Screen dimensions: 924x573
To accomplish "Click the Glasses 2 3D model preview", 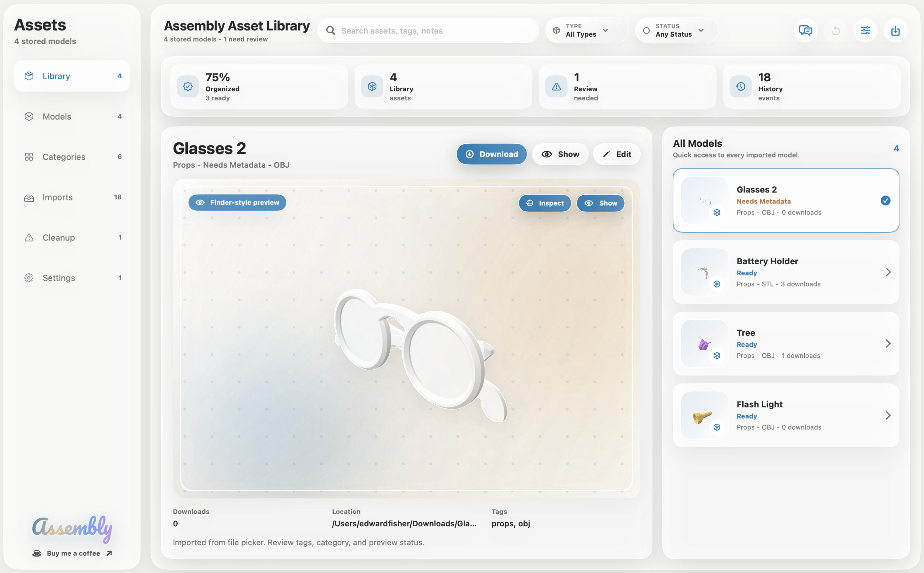I will pos(420,355).
